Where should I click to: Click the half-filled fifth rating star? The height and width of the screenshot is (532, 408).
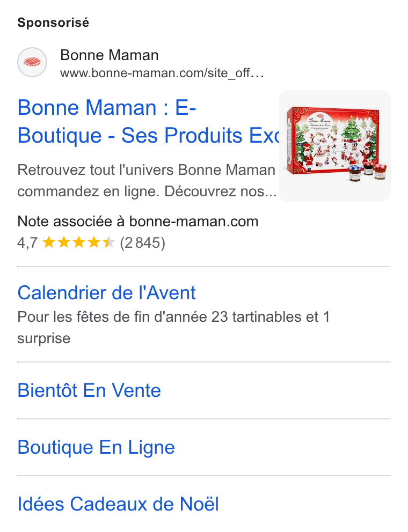click(x=108, y=242)
